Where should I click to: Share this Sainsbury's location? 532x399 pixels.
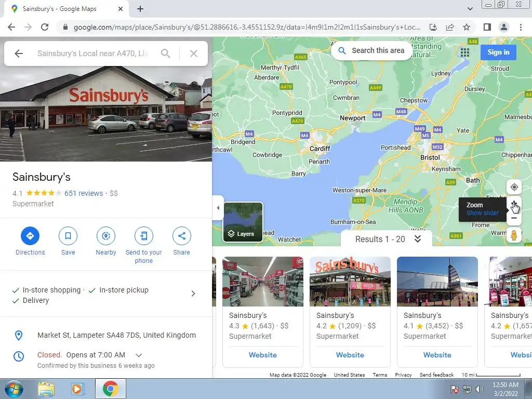pos(181,236)
